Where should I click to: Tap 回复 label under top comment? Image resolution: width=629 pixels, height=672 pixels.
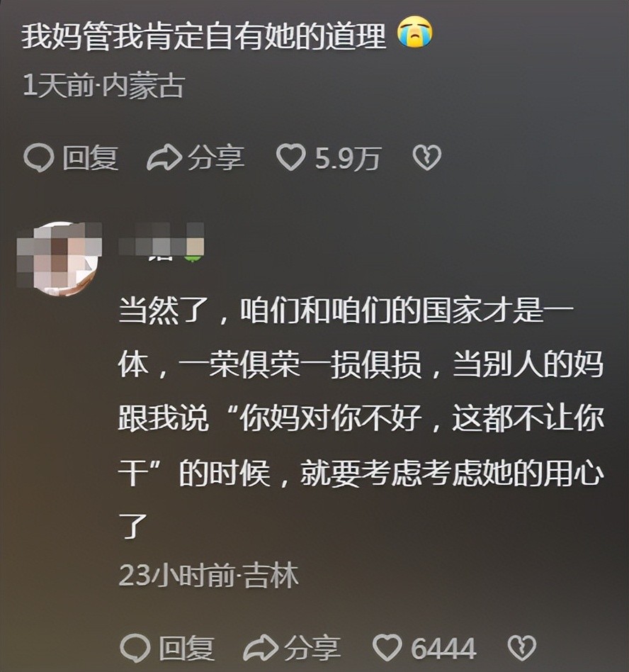click(x=91, y=158)
